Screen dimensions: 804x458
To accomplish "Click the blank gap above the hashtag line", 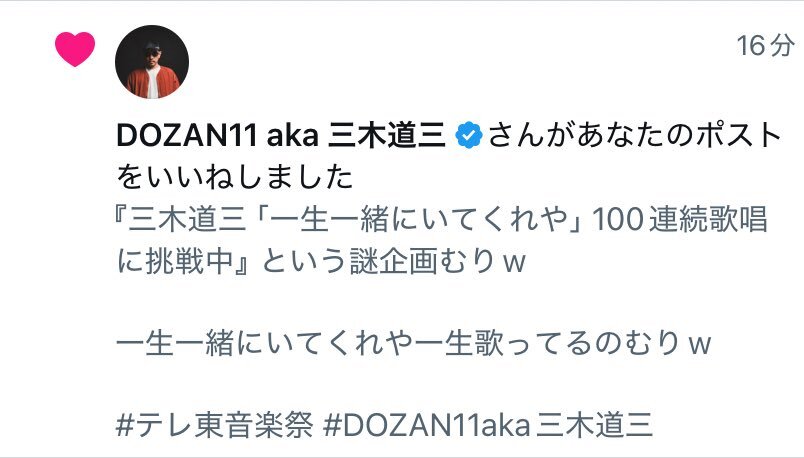I will [x=413, y=384].
